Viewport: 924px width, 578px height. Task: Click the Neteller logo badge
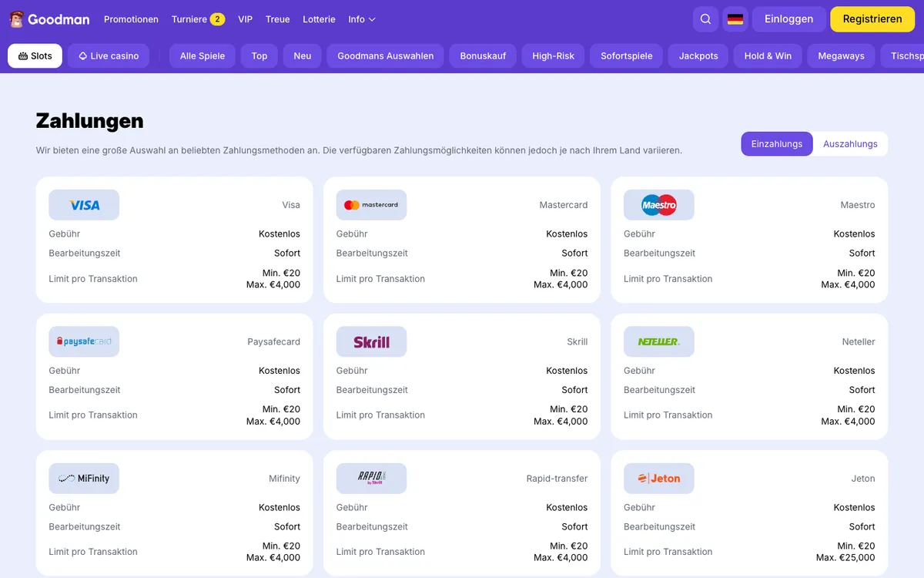(658, 341)
